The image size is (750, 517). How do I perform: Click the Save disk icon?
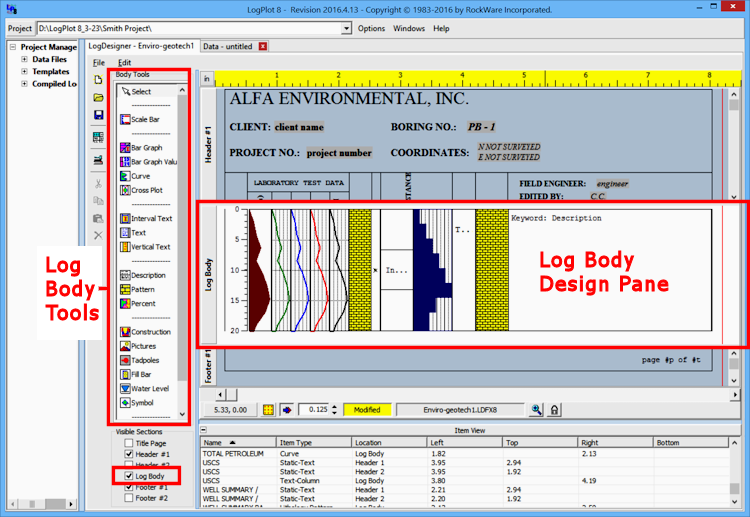98,116
